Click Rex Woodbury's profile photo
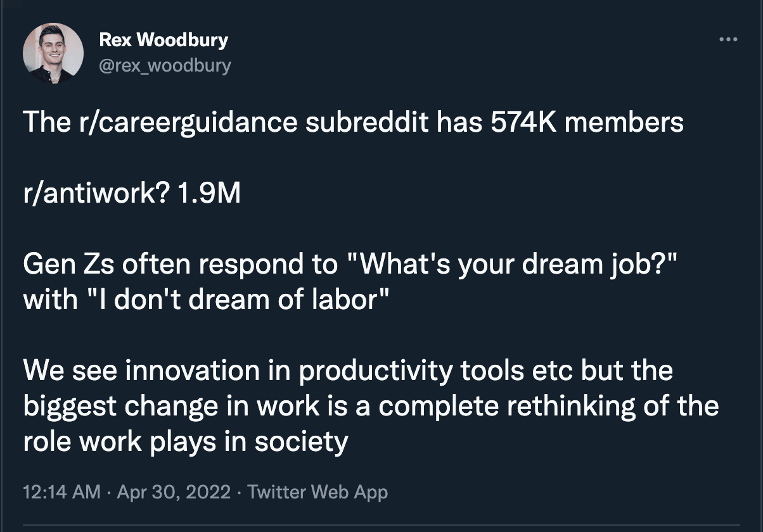763x532 pixels. (53, 54)
